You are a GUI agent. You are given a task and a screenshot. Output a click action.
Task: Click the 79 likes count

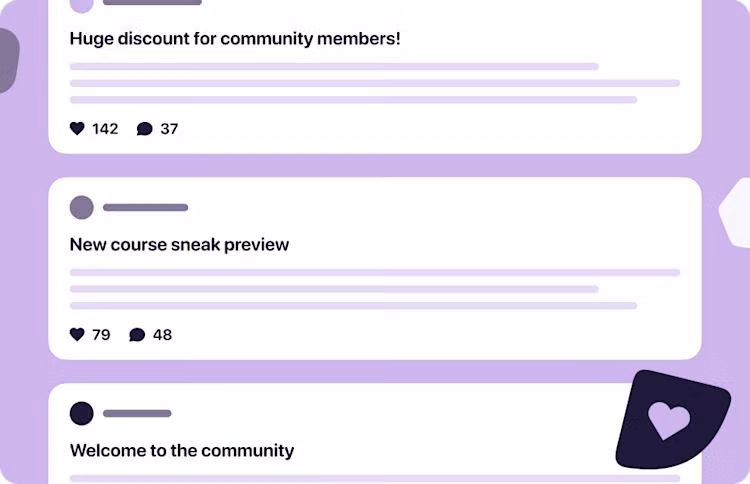[x=101, y=335]
